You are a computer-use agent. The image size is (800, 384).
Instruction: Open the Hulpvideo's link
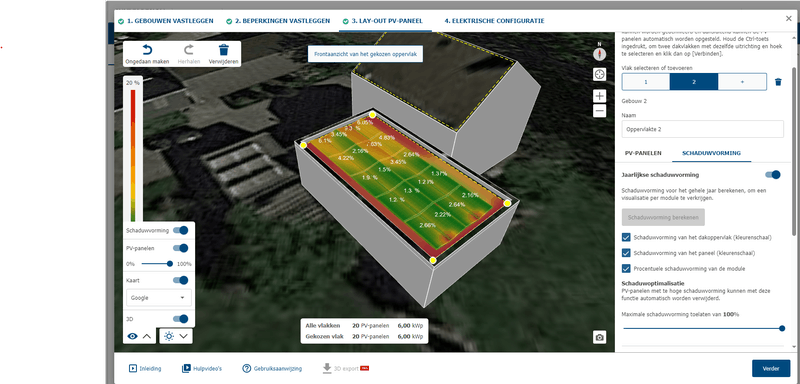coord(208,368)
